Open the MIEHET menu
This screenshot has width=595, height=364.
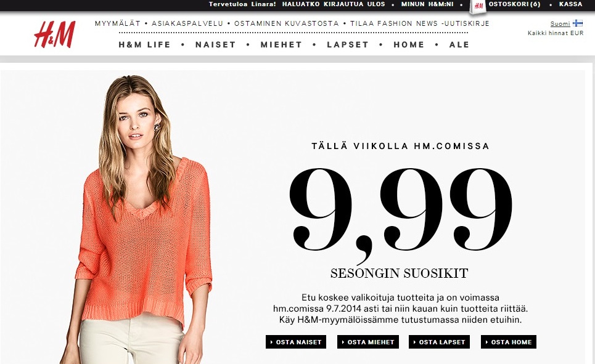(x=281, y=45)
